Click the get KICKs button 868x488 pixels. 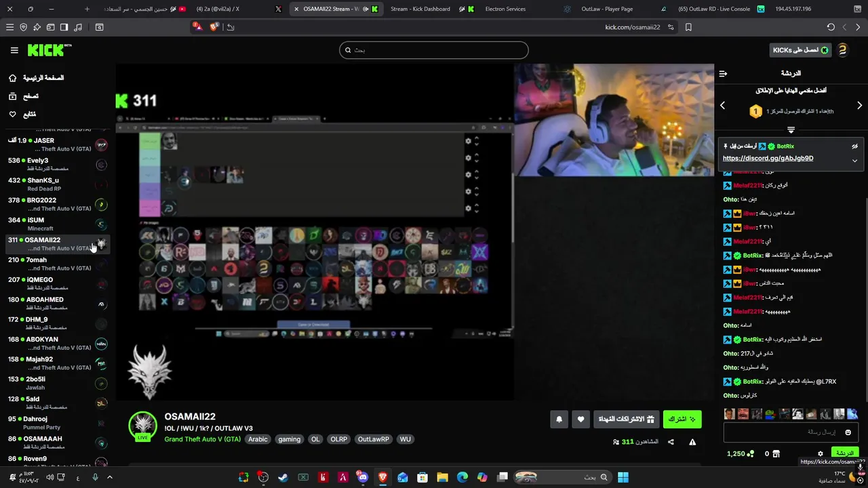pos(800,50)
